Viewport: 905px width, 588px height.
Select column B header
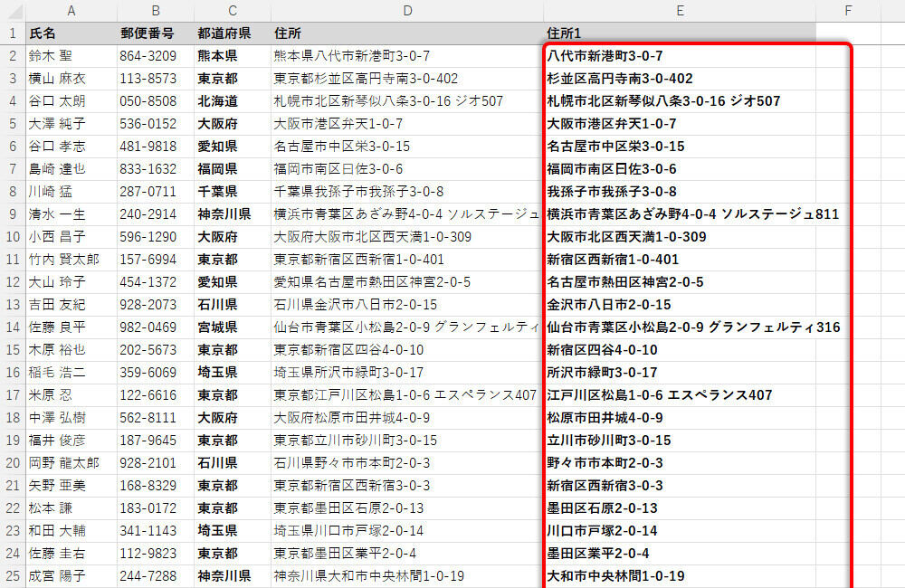155,10
